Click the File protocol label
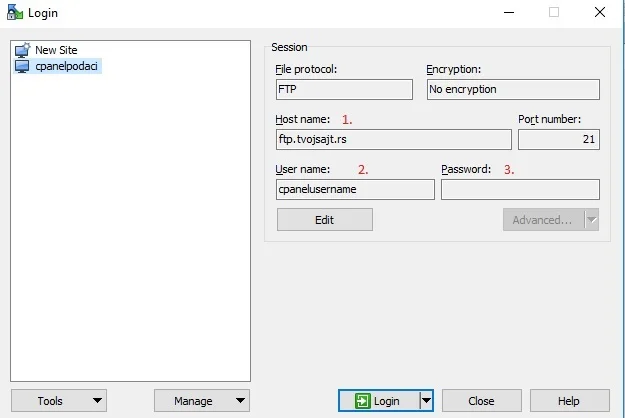The image size is (625, 418). pos(306,69)
